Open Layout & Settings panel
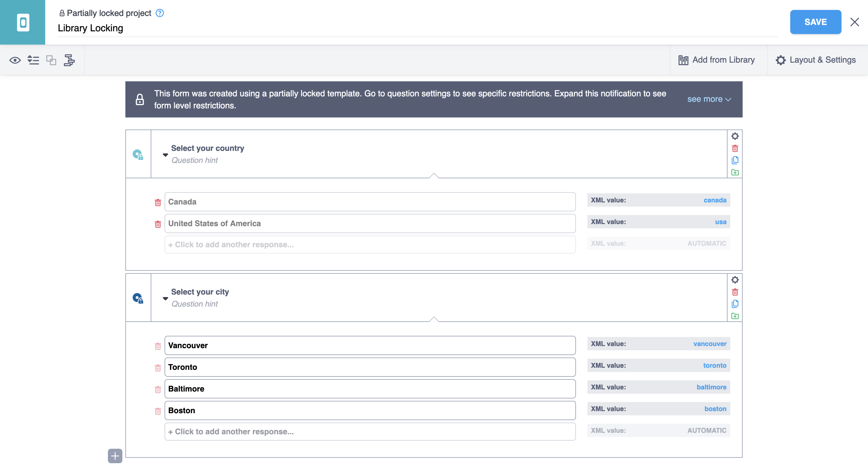The width and height of the screenshot is (868, 465). pos(816,60)
